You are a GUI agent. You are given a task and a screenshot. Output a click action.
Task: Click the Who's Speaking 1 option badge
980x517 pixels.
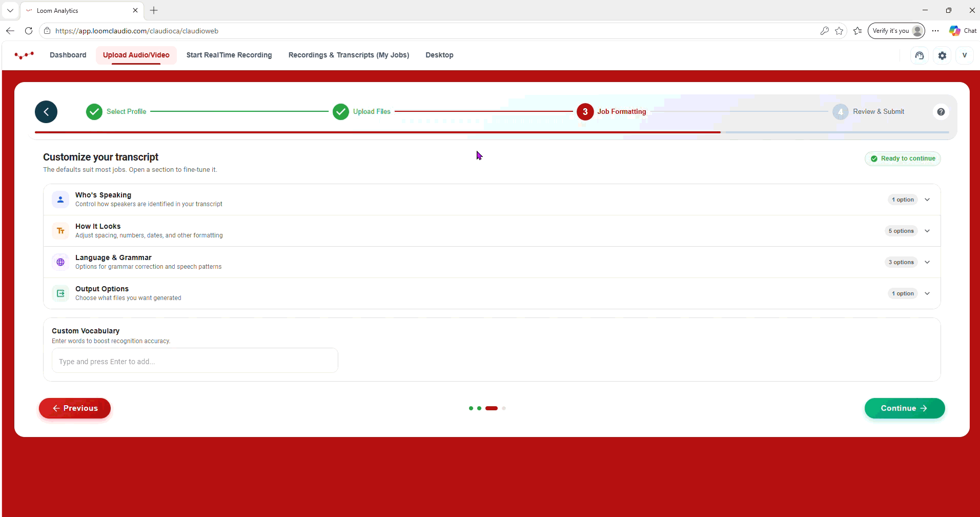pos(903,200)
